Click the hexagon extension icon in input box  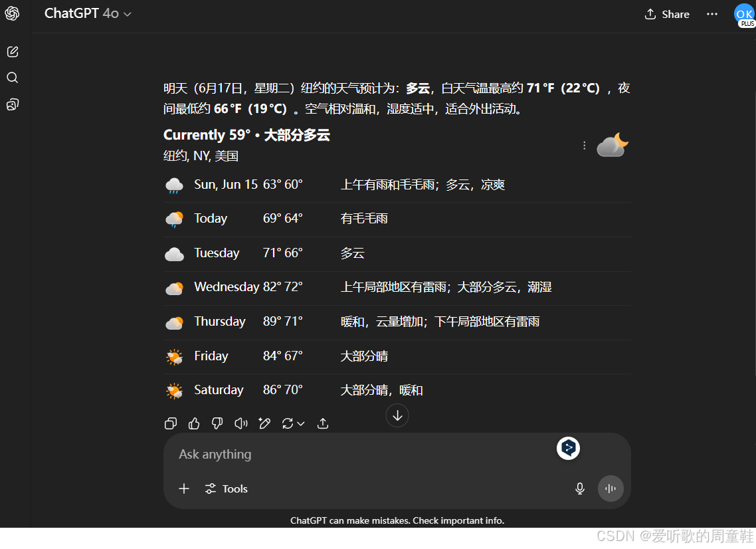point(568,448)
